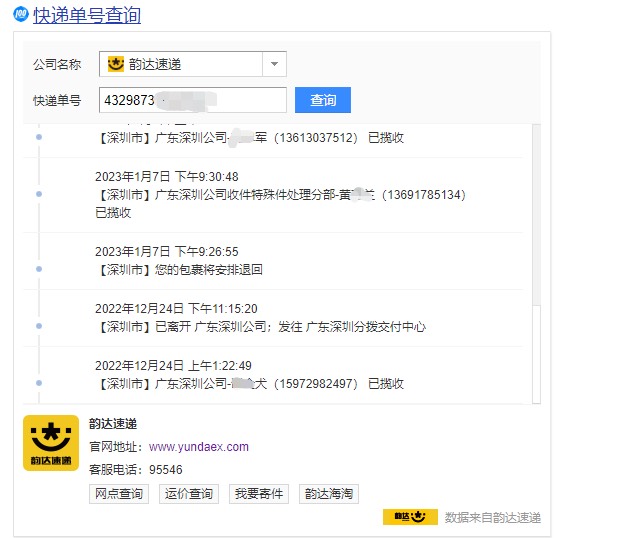Screen dimensions: 631x538
Task: Click the tracking list vertical scrollbar
Action: pyautogui.click(x=535, y=262)
